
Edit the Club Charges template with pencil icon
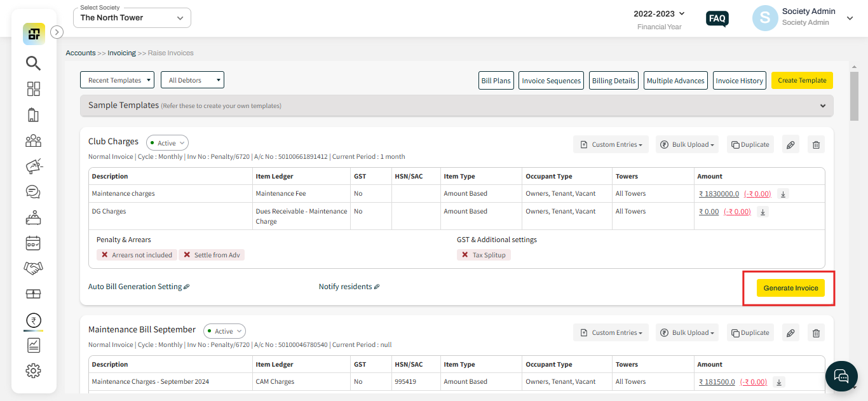pos(790,144)
